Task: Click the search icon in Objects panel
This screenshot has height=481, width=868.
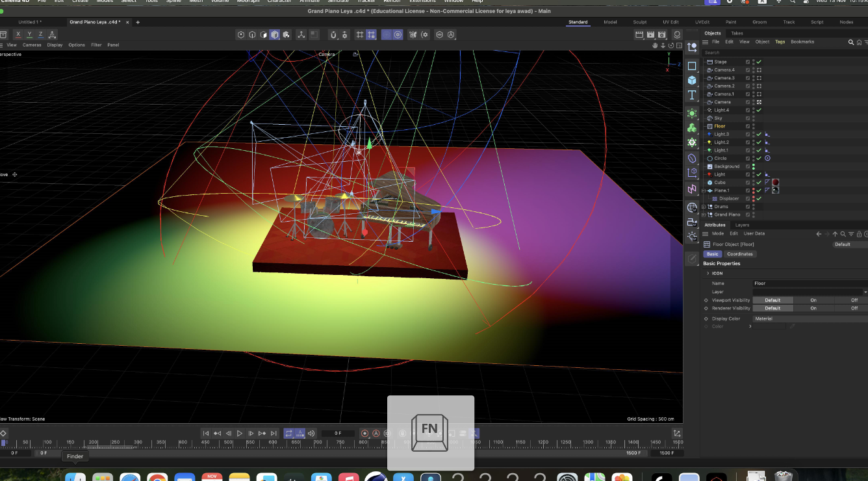Action: [851, 42]
